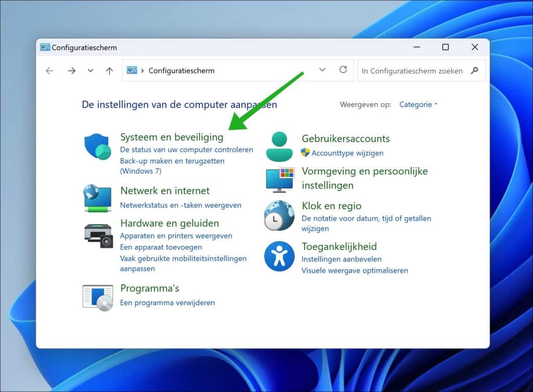
Task: Click the UAC shield beside Accounttype wijzigen
Action: pyautogui.click(x=305, y=153)
